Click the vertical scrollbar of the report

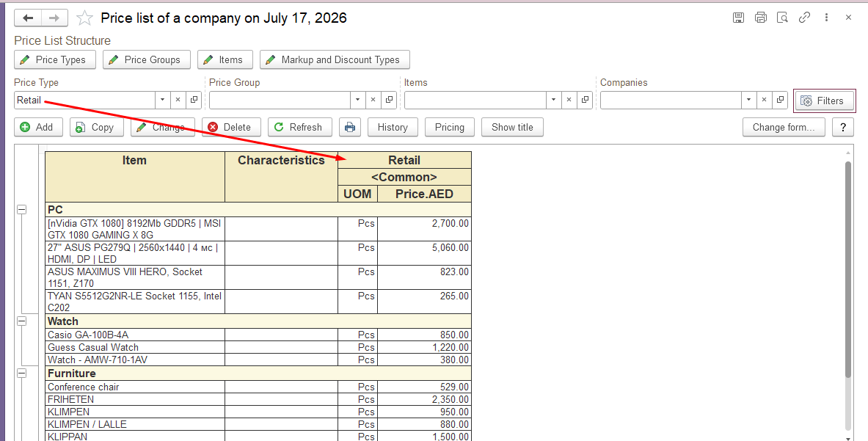(849, 269)
